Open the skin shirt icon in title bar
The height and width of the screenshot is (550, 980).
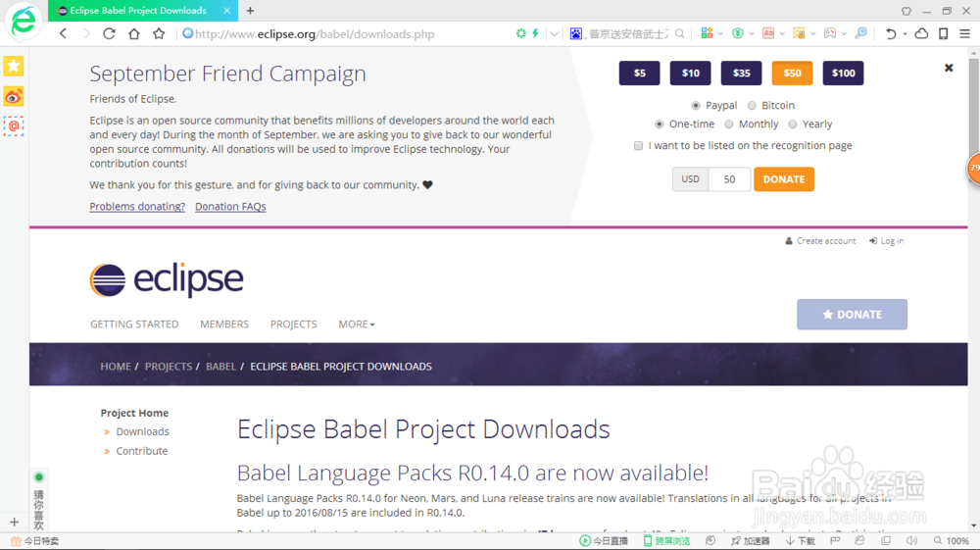[906, 11]
